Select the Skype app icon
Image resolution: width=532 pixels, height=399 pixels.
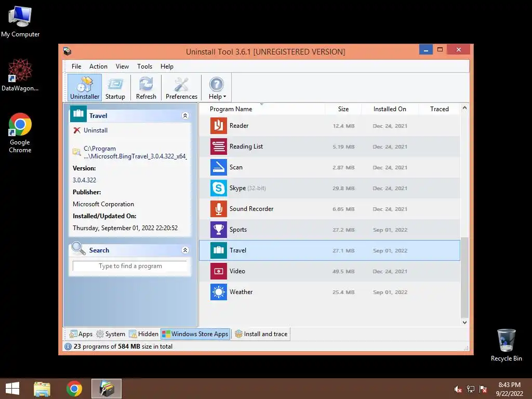(219, 188)
